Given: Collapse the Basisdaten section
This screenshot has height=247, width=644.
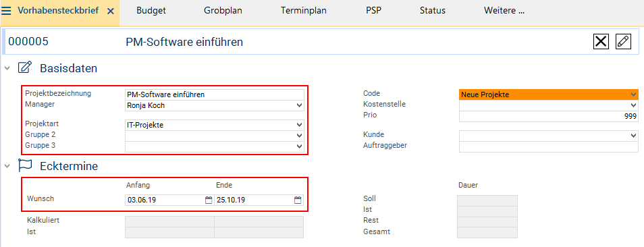Looking at the screenshot, I should tap(7, 68).
